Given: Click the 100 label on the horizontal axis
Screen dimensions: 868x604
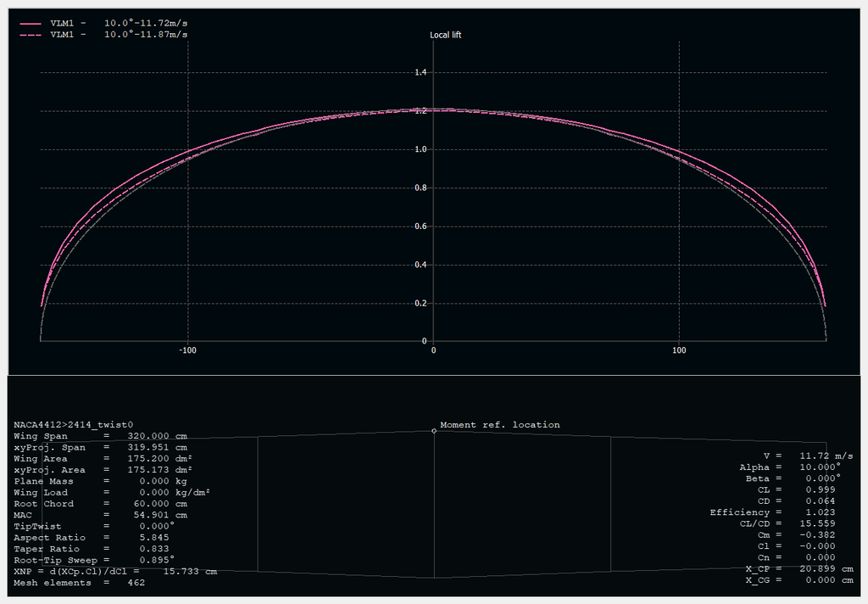Looking at the screenshot, I should [679, 350].
